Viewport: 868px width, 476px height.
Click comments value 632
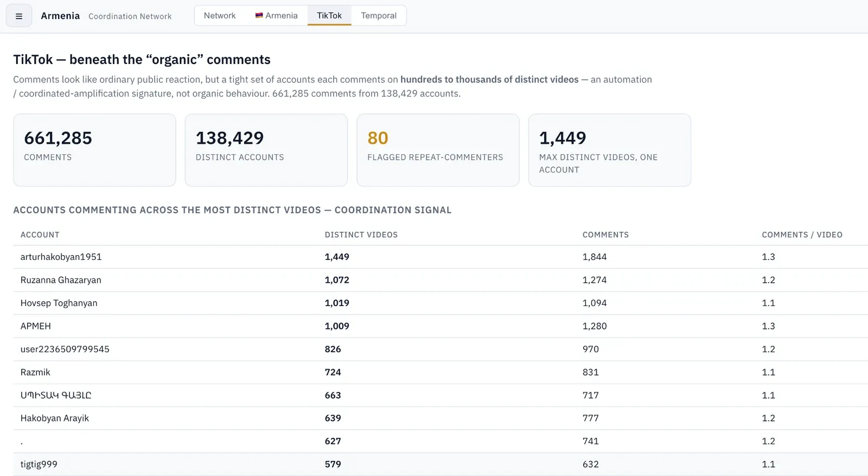coord(591,464)
